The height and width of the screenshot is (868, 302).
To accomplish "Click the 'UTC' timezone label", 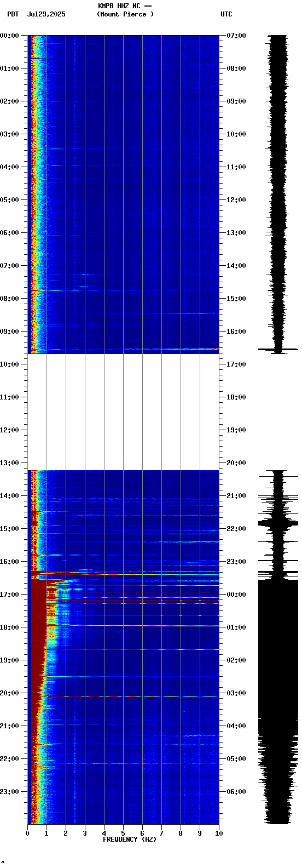I will click(x=226, y=14).
